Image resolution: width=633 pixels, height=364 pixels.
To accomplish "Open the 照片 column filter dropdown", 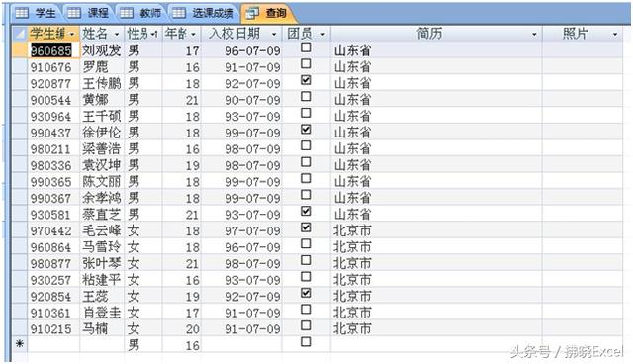I will pyautogui.click(x=615, y=35).
